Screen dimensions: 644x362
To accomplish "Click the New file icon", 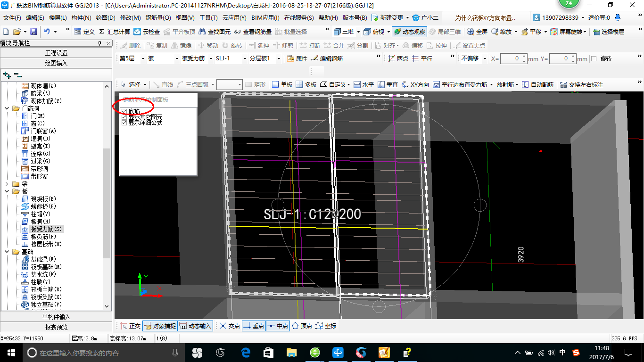I will (6, 32).
